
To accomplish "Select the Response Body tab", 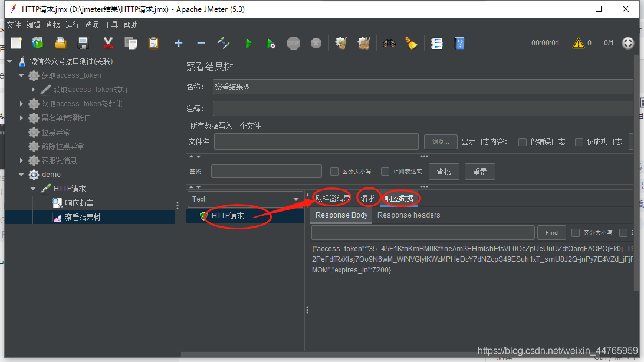I will pyautogui.click(x=341, y=215).
